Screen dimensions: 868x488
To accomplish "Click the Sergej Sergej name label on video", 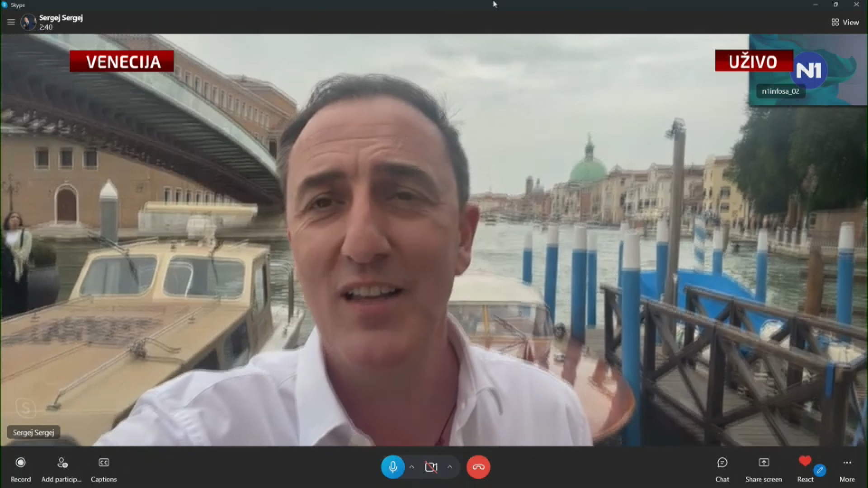I will click(33, 432).
